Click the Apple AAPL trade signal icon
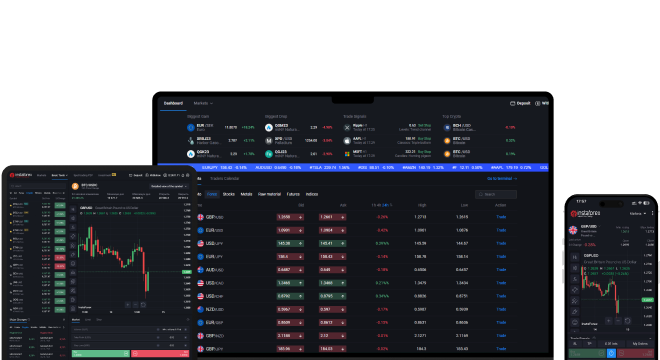660x360 pixels. tap(347, 141)
